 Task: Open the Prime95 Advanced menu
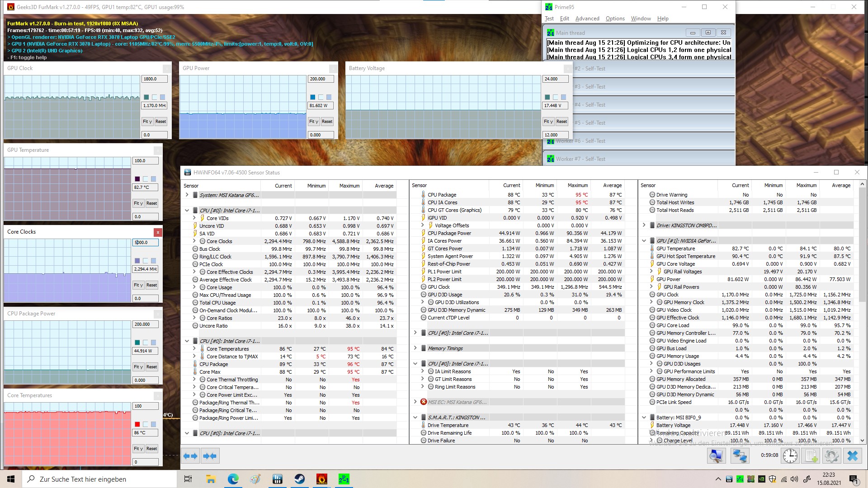click(x=587, y=19)
